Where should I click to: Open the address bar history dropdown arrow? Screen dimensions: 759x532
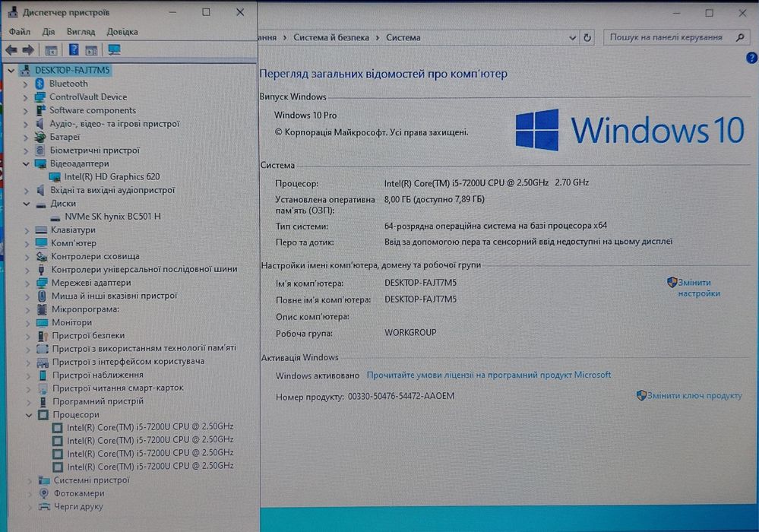(x=573, y=38)
